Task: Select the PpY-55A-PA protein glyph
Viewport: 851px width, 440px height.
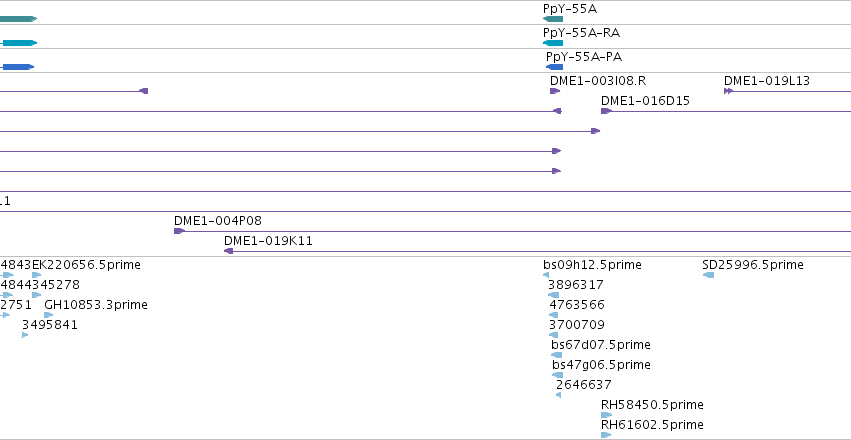Action: 555,67
